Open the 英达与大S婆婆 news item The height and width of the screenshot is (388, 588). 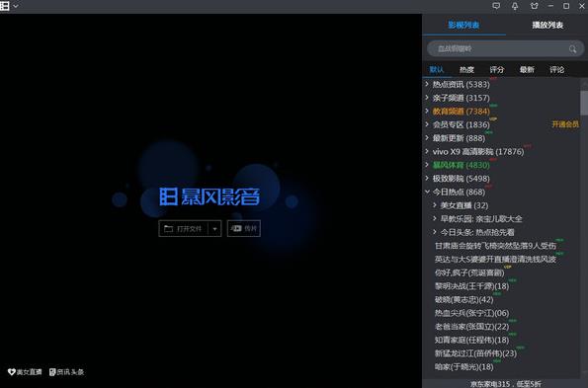[495, 260]
